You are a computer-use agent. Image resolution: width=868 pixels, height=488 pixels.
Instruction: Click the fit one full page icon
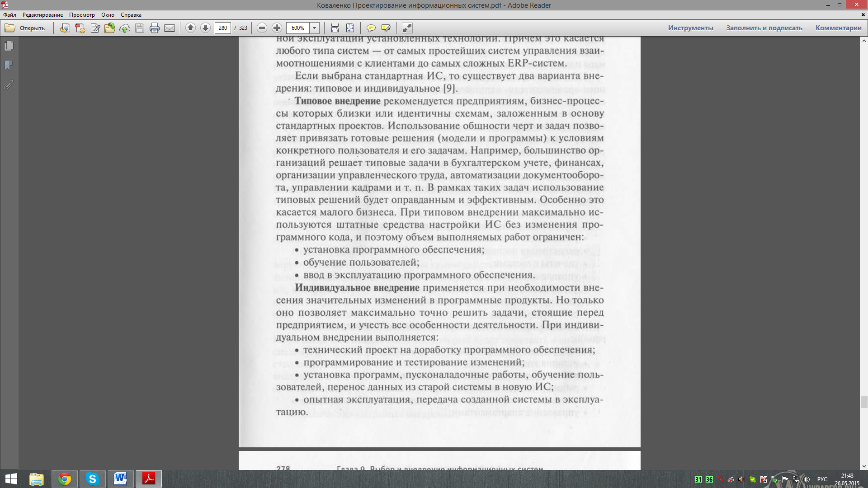pos(350,28)
